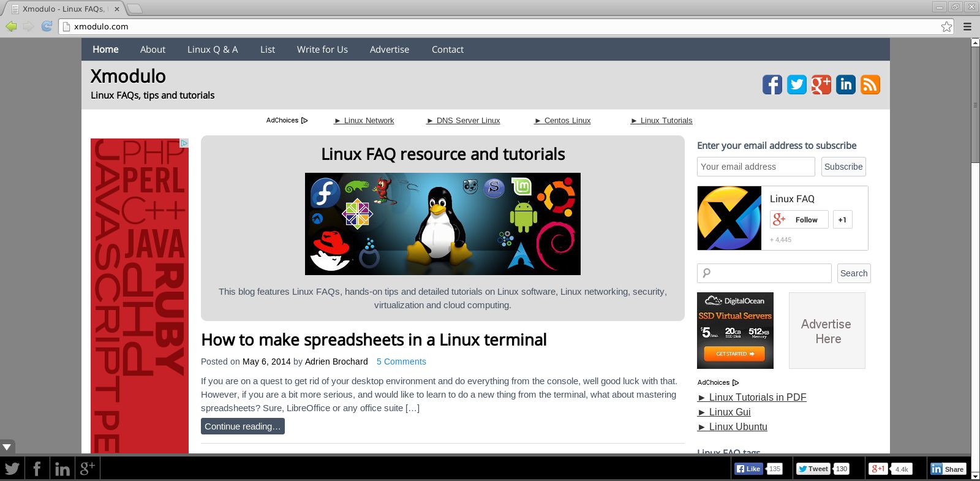Click the browser back arrow
980x481 pixels.
[x=11, y=26]
